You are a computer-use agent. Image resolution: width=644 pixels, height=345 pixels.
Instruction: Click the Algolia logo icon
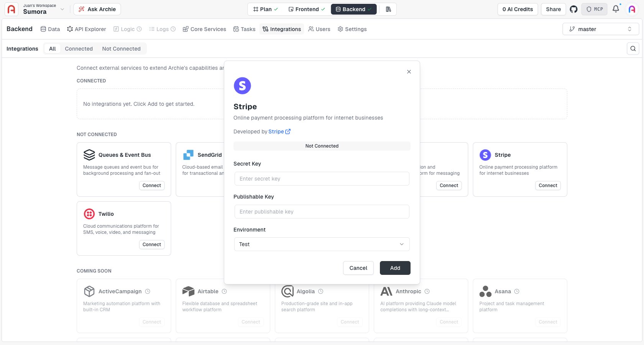[x=287, y=291]
